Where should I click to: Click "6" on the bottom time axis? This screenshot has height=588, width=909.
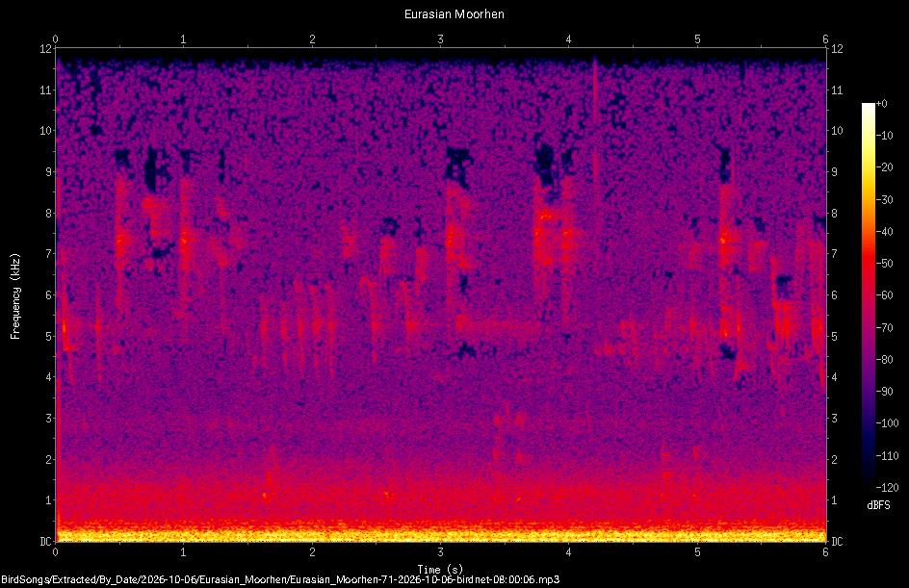[x=825, y=552]
